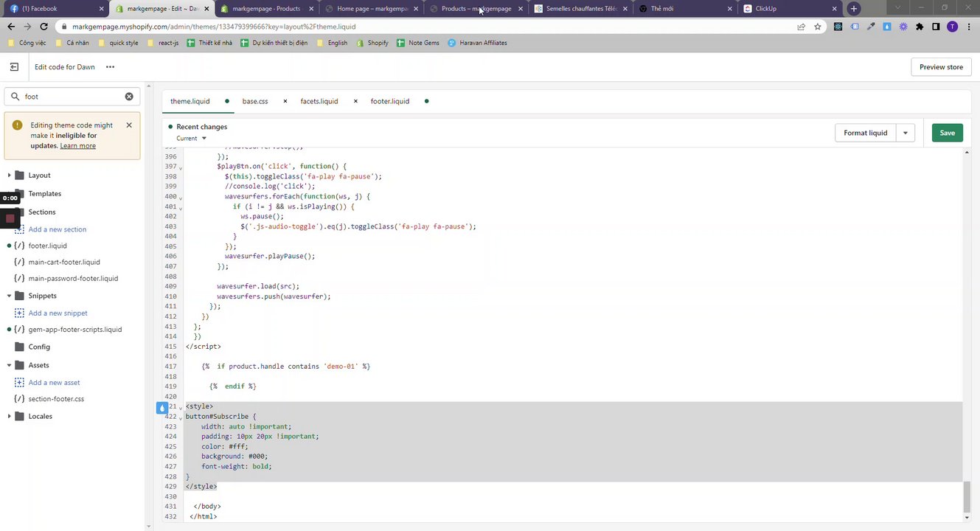Click the share page icon in the address bar
Viewport: 980px width, 531px height.
point(801,27)
